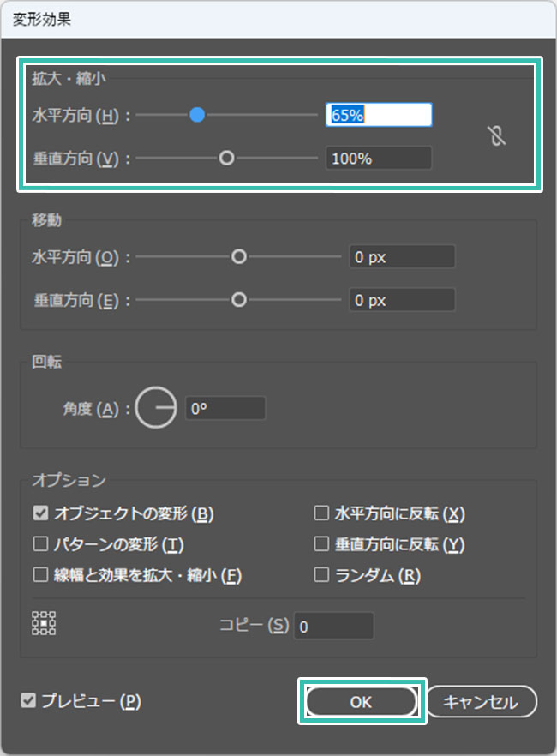Viewport: 557px width, 756px height.
Task: Check the 水平方向に反転 option
Action: tap(321, 513)
